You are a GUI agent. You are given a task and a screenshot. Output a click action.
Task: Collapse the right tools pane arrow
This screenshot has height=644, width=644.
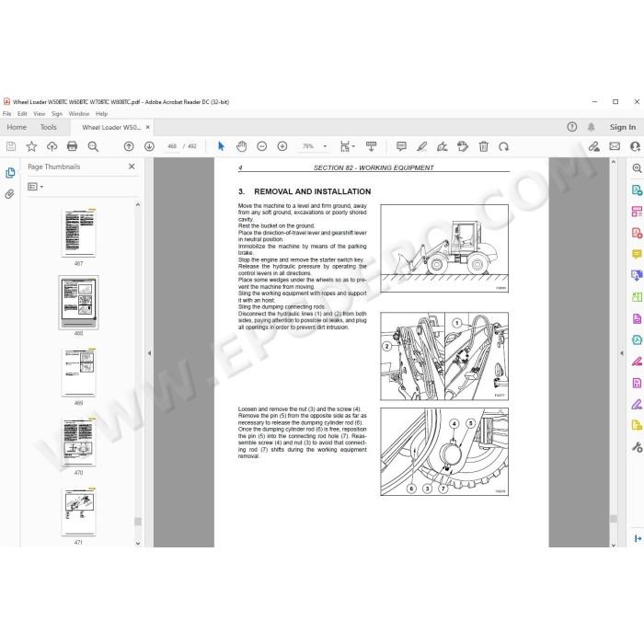click(x=621, y=352)
